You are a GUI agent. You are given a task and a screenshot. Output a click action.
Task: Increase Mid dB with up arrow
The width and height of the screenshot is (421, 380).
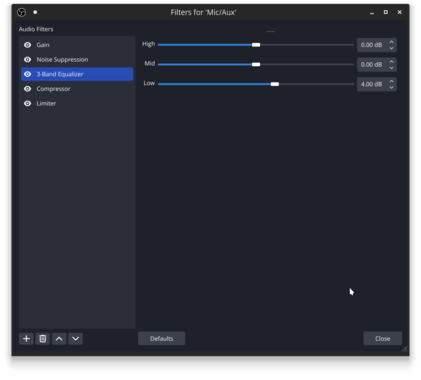(392, 61)
